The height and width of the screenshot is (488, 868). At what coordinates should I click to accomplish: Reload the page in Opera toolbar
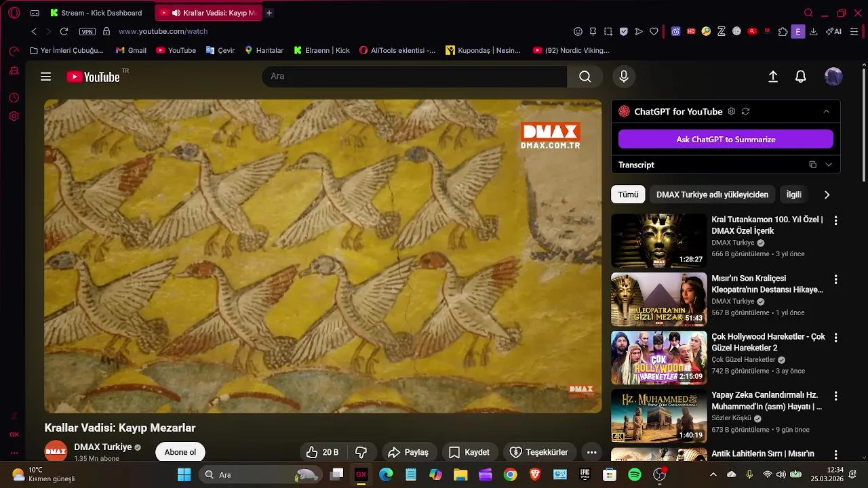(64, 31)
